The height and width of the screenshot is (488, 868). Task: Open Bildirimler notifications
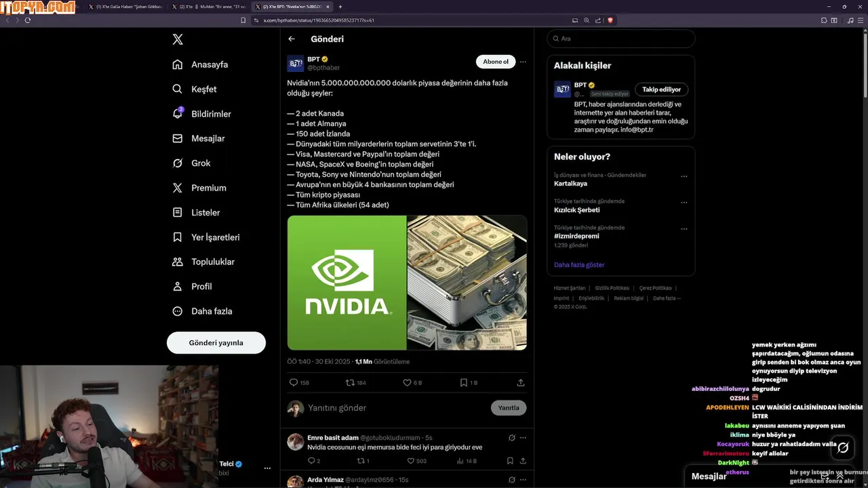pyautogui.click(x=201, y=114)
